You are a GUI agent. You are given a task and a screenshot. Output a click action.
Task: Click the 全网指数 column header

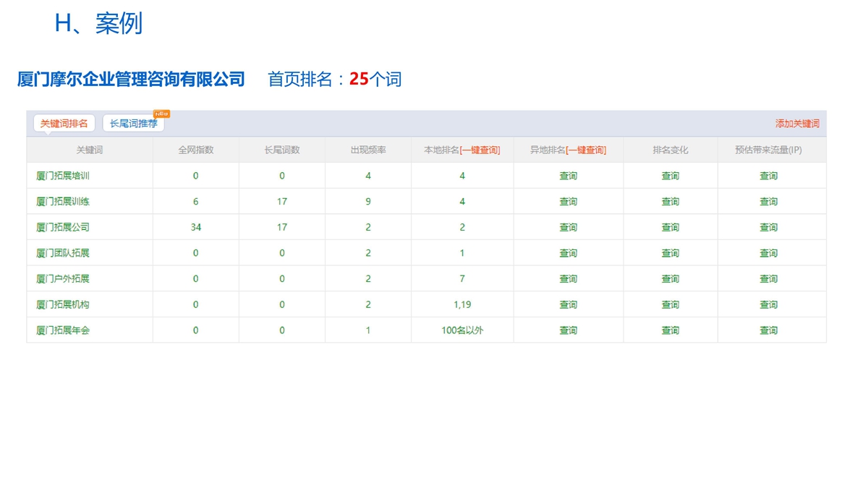pos(196,150)
